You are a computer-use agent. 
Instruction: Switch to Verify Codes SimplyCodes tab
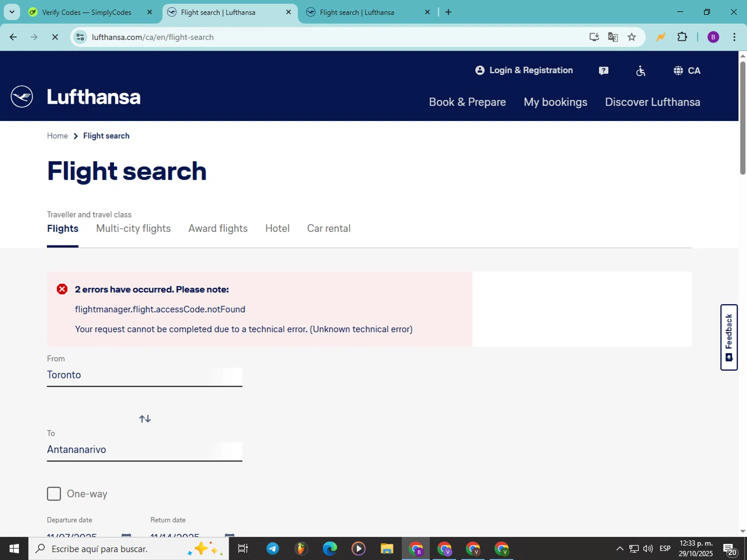click(87, 12)
